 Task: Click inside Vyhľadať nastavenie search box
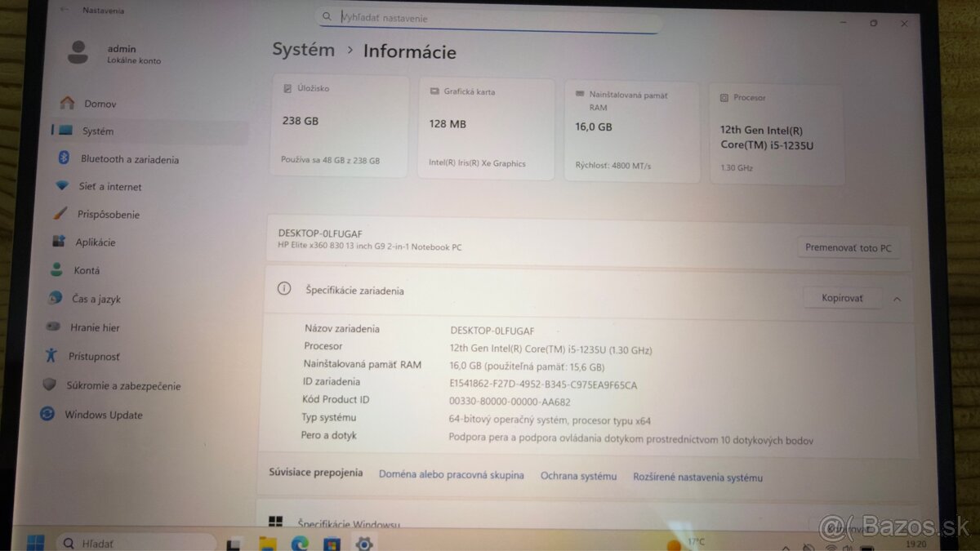tap(488, 17)
